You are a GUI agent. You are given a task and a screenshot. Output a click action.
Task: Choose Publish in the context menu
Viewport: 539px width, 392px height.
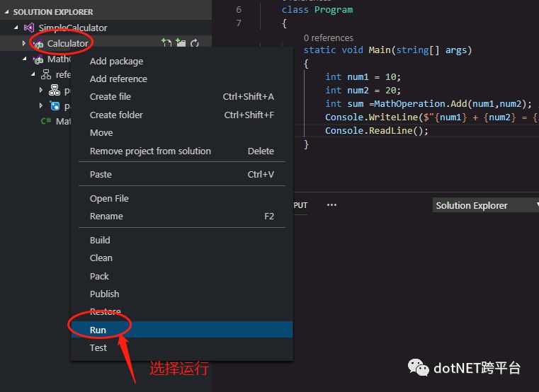click(182, 294)
